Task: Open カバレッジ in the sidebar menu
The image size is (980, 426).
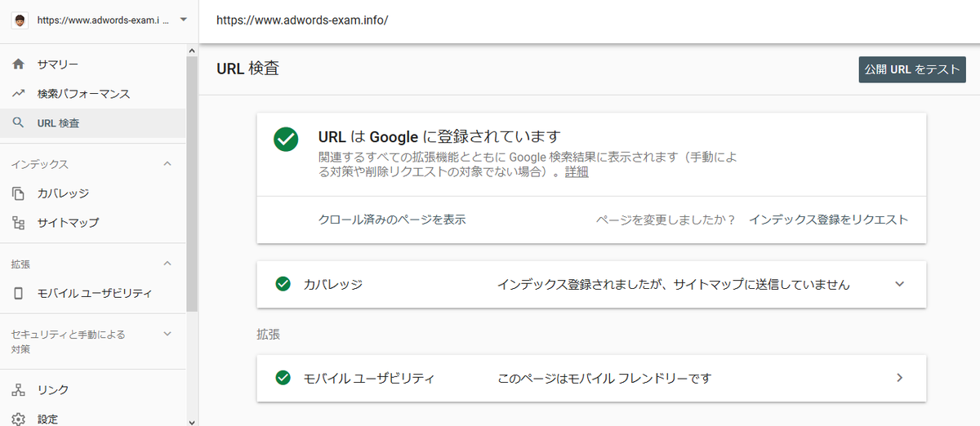Action: [93, 193]
